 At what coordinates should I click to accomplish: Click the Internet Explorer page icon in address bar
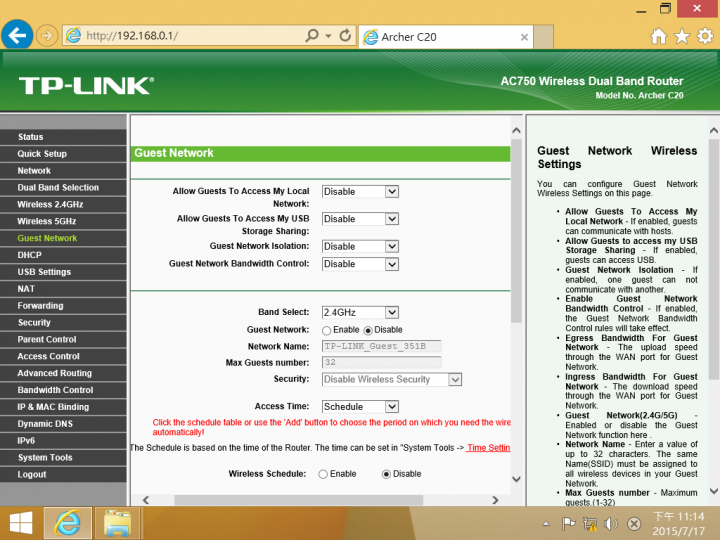pos(73,35)
